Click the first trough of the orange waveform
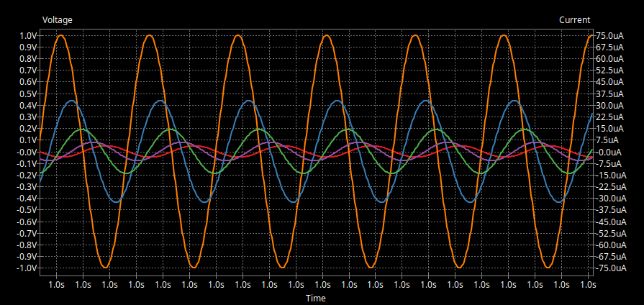 [105, 268]
